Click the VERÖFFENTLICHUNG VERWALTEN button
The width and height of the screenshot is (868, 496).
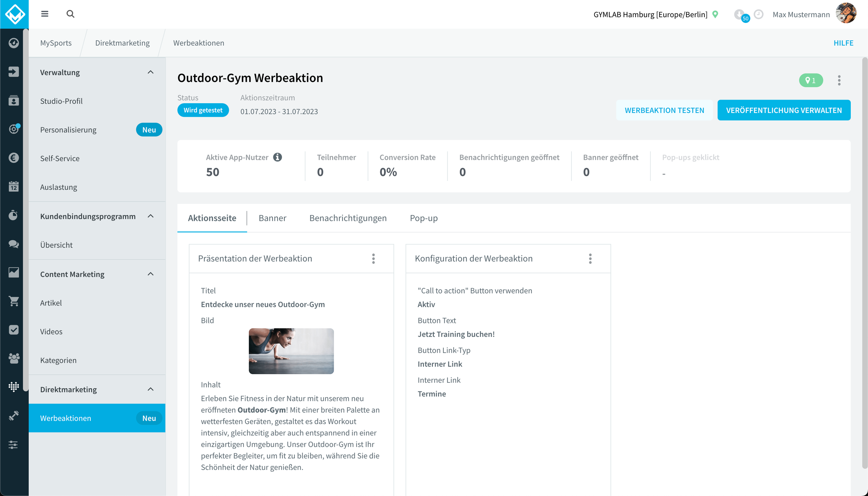click(784, 110)
